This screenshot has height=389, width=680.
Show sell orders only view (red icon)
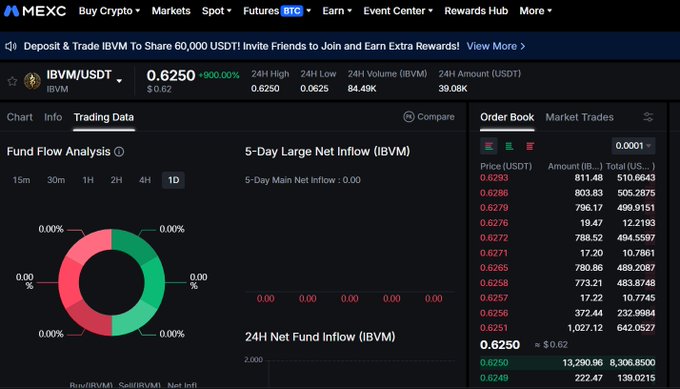530,146
